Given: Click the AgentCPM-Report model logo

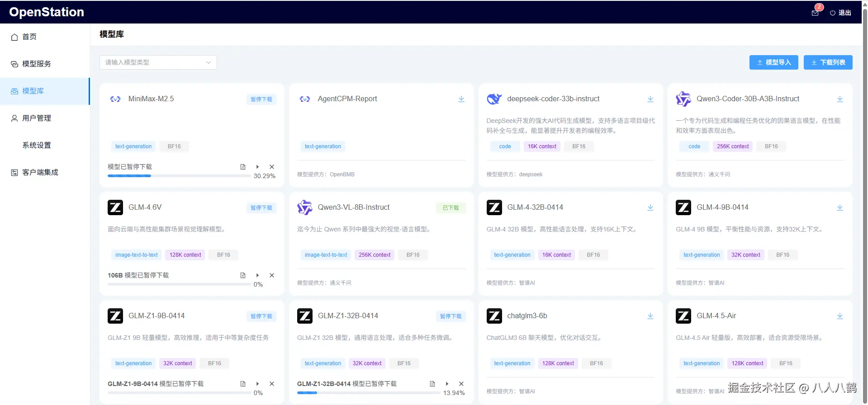Looking at the screenshot, I should (x=305, y=99).
